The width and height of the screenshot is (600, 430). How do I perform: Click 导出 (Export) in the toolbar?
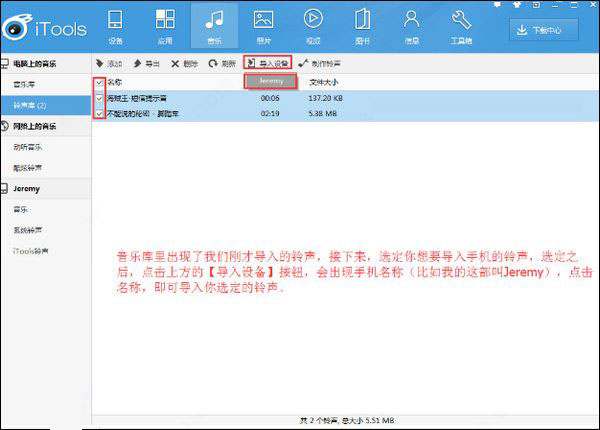click(147, 64)
